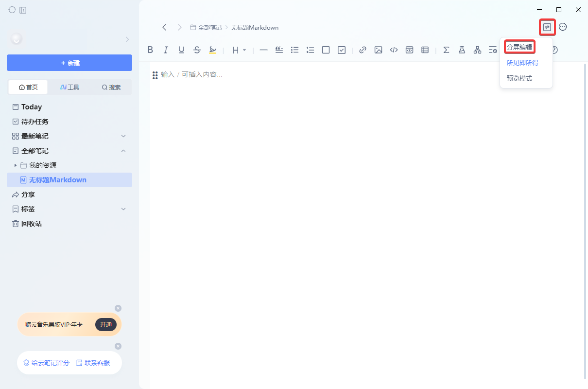This screenshot has height=389, width=588.
Task: Insert a table
Action: [425, 50]
